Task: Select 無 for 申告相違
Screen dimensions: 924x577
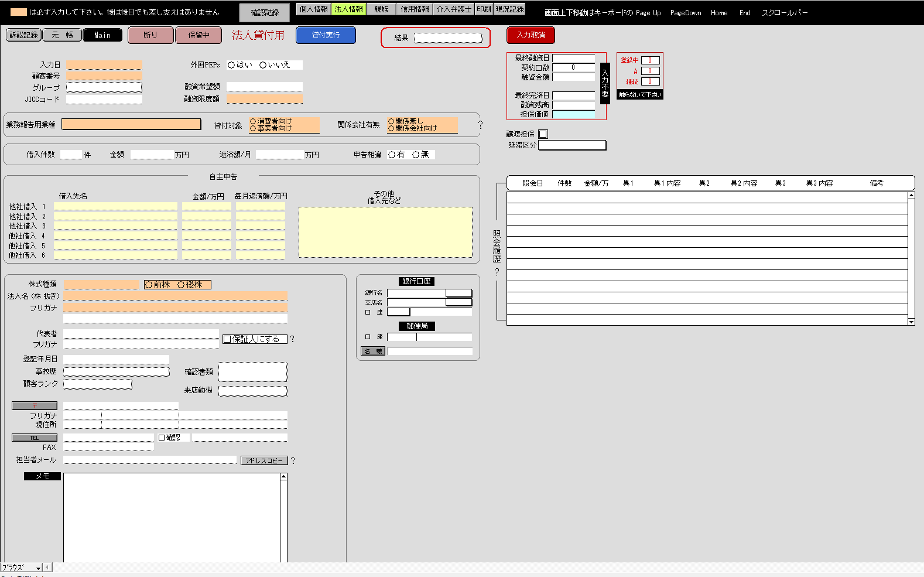Action: [x=416, y=155]
